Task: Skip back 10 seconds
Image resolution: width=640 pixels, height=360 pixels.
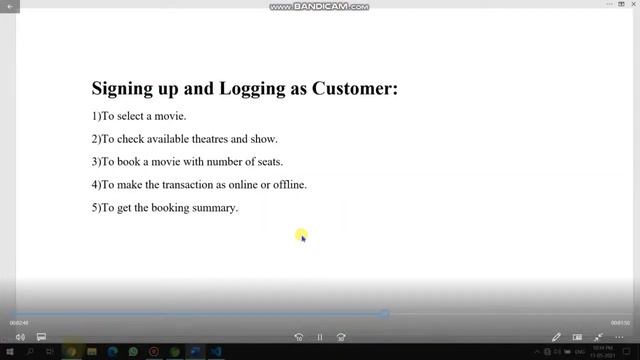Action: coord(299,337)
